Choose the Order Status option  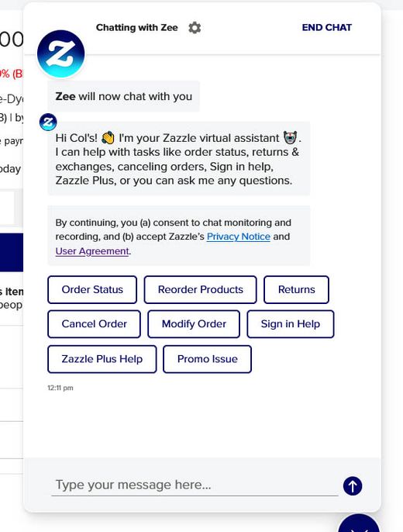(x=92, y=290)
